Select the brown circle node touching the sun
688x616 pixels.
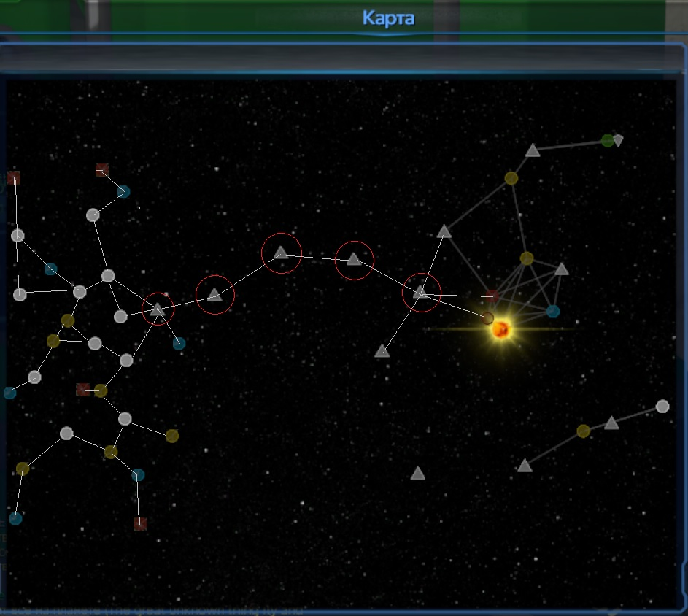point(487,318)
